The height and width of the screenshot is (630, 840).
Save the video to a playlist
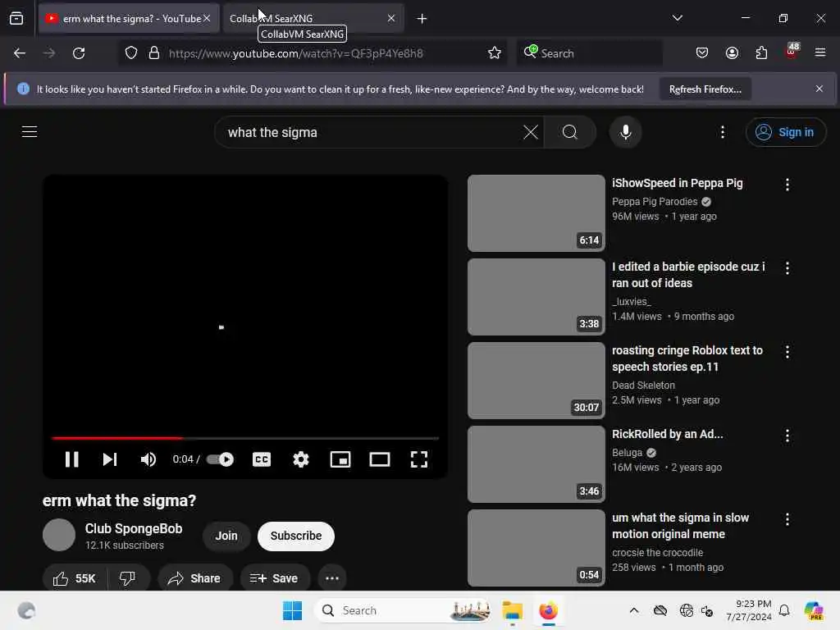(274, 578)
